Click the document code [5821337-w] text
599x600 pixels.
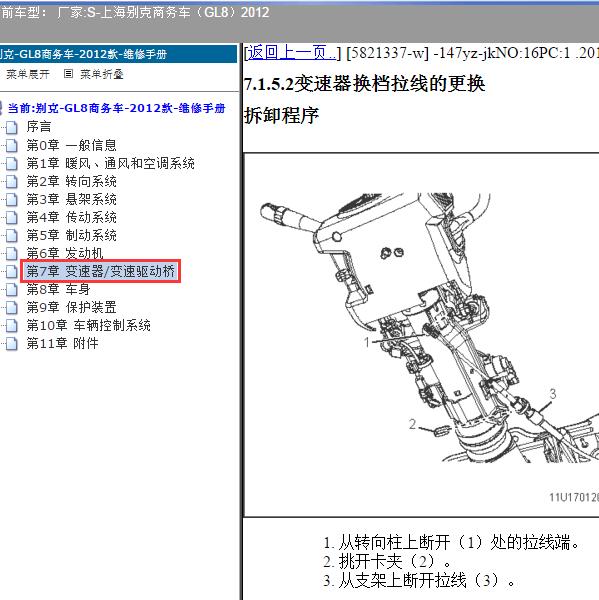387,53
